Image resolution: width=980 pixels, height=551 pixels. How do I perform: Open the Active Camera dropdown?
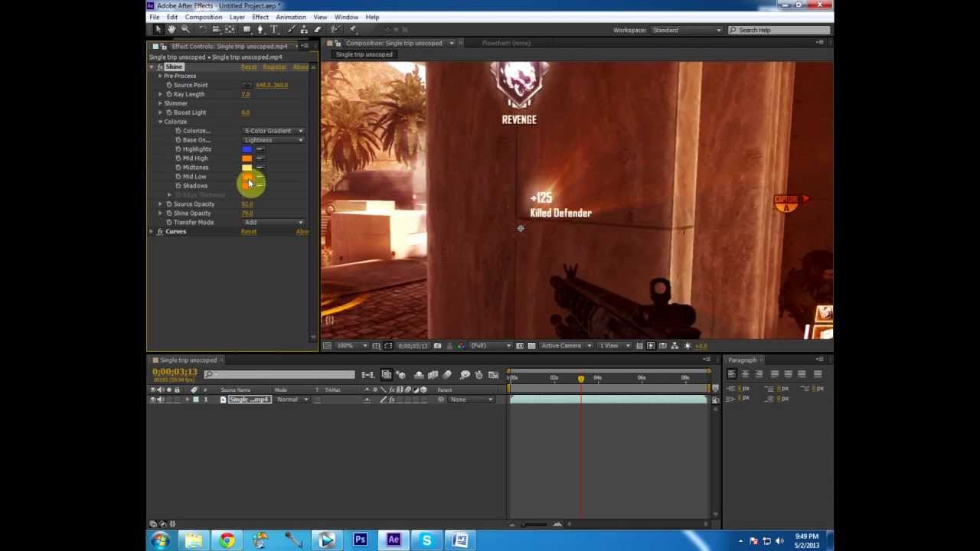pos(565,346)
